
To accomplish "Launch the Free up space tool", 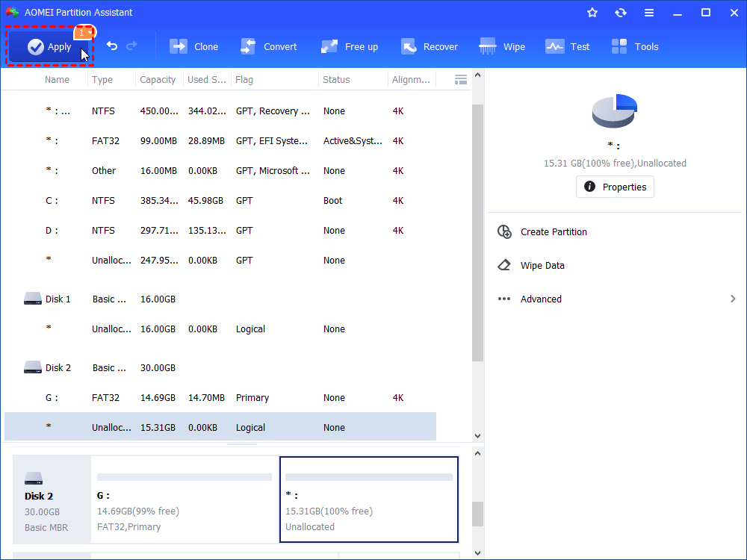I will click(349, 46).
